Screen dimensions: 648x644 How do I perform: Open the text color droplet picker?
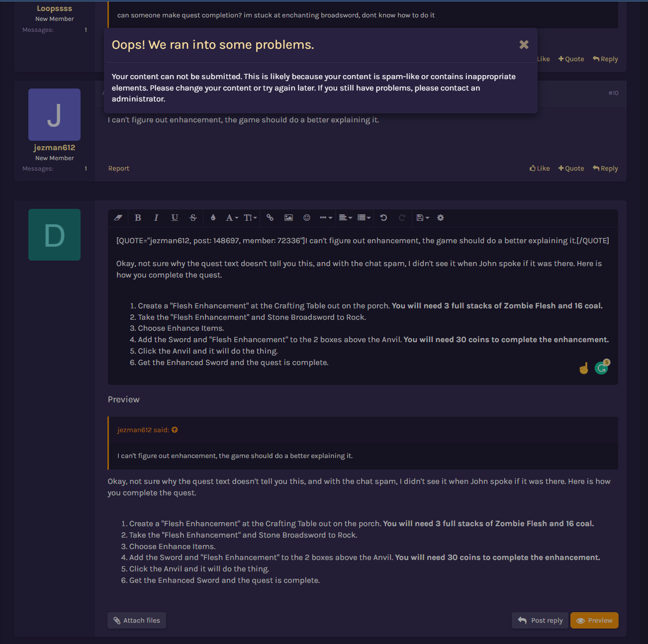click(x=213, y=218)
